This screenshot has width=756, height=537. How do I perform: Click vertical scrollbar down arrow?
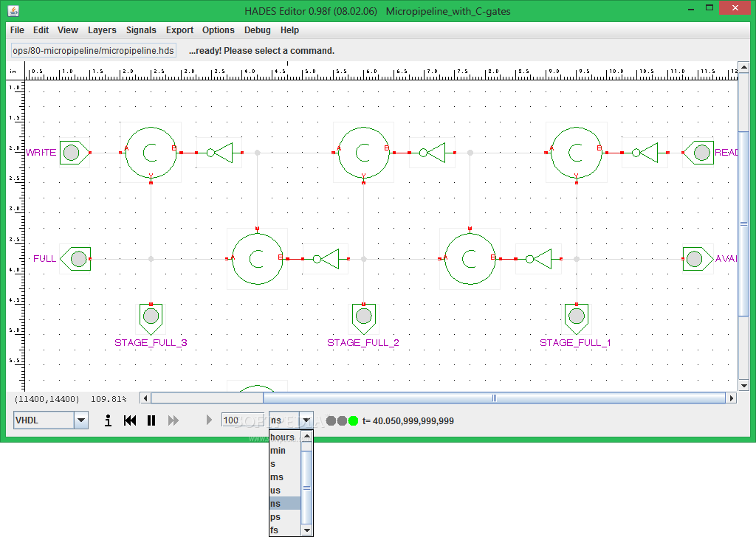tap(743, 385)
